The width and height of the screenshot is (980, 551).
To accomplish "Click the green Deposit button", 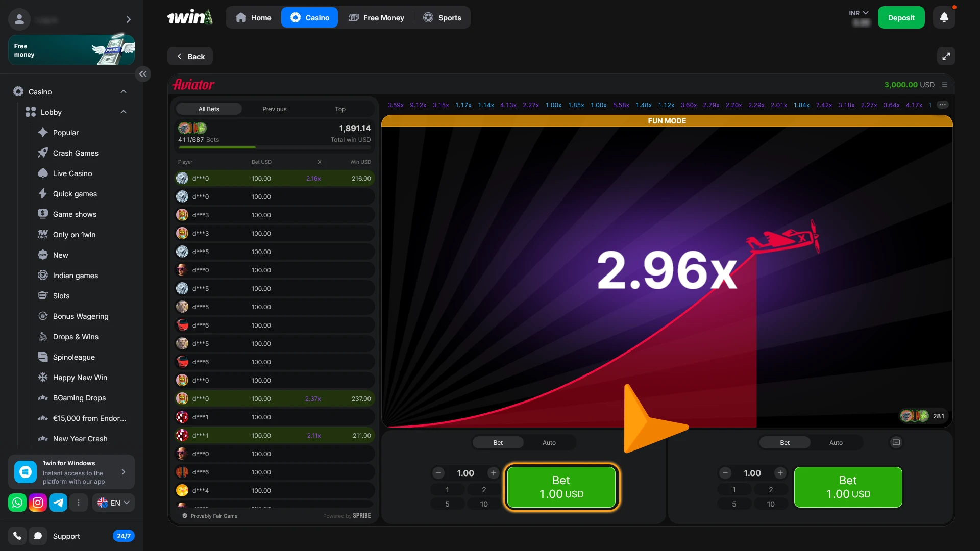I will pyautogui.click(x=901, y=17).
